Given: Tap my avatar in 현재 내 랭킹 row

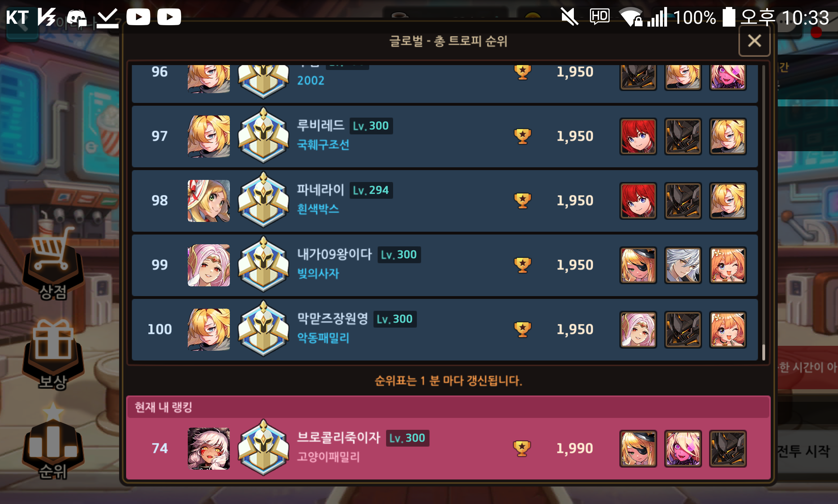Looking at the screenshot, I should tap(209, 448).
